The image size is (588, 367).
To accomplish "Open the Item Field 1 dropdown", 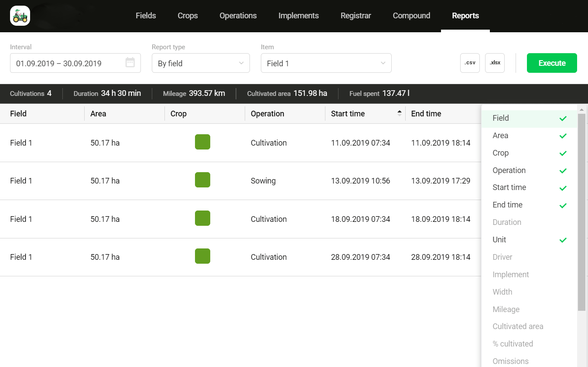I will tap(326, 63).
